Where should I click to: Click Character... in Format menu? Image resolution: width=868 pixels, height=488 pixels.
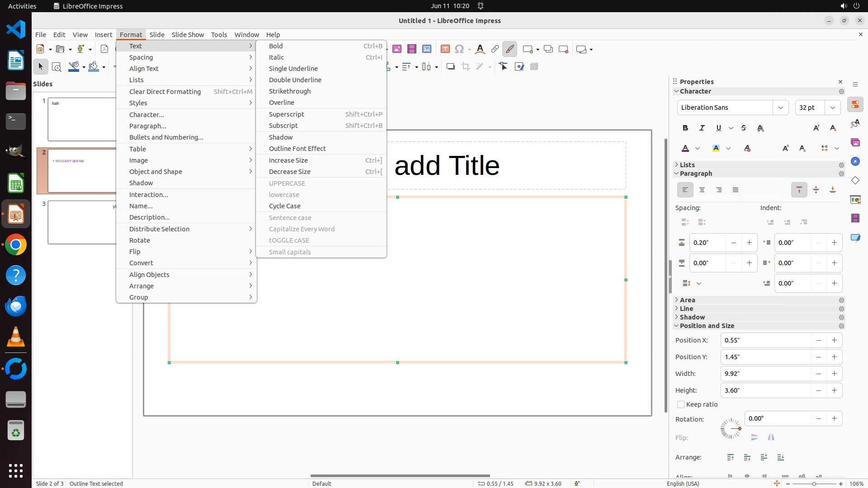pyautogui.click(x=146, y=115)
